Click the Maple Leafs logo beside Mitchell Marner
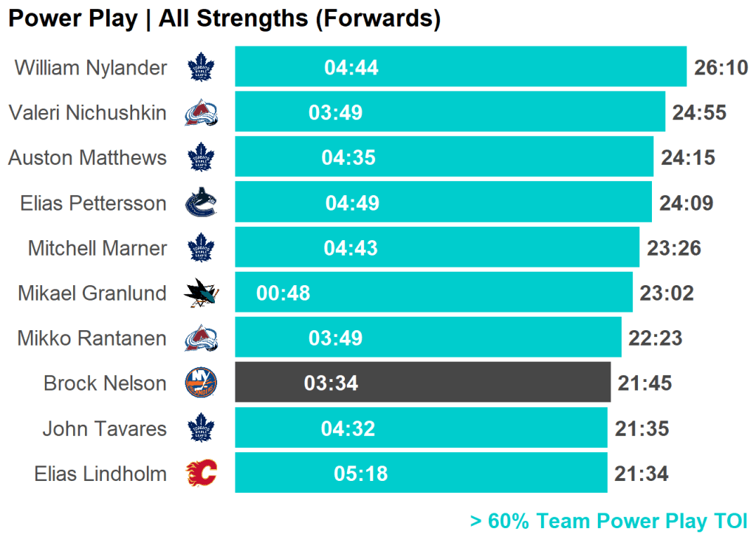Viewport: 756px width, 540px height. pos(200,248)
